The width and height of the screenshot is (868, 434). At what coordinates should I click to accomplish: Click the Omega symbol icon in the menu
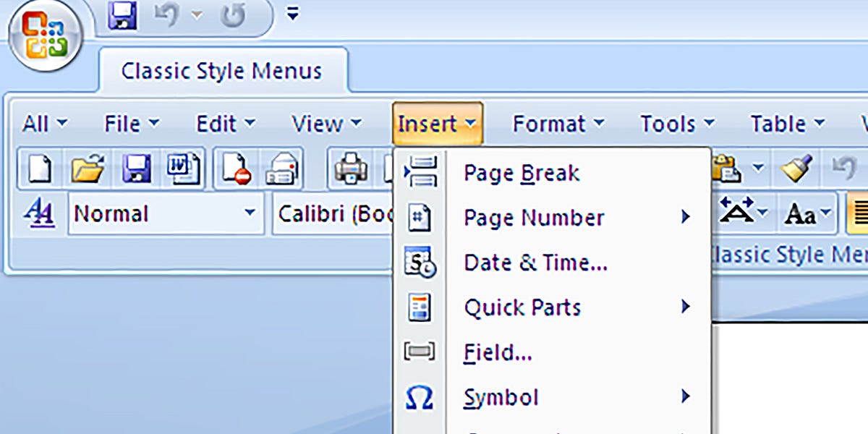pyautogui.click(x=420, y=396)
